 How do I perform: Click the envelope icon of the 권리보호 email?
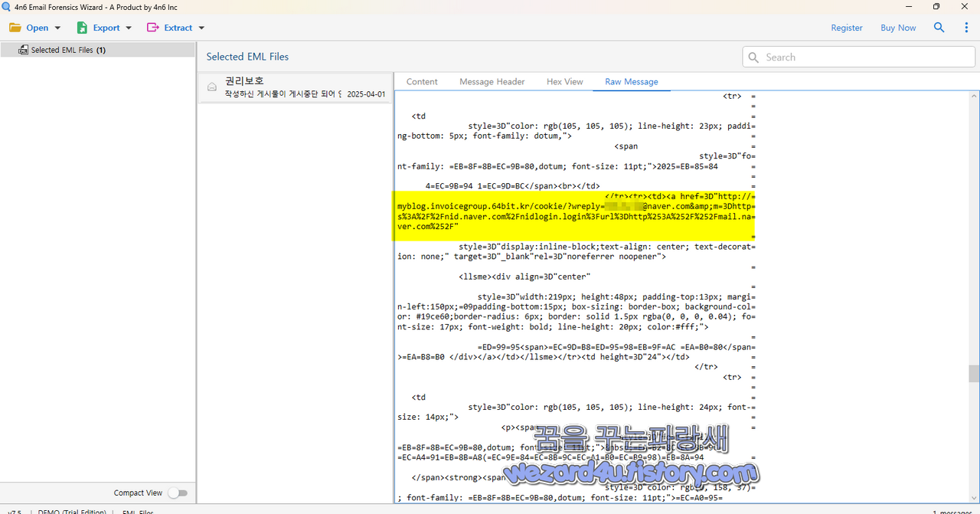[x=212, y=87]
